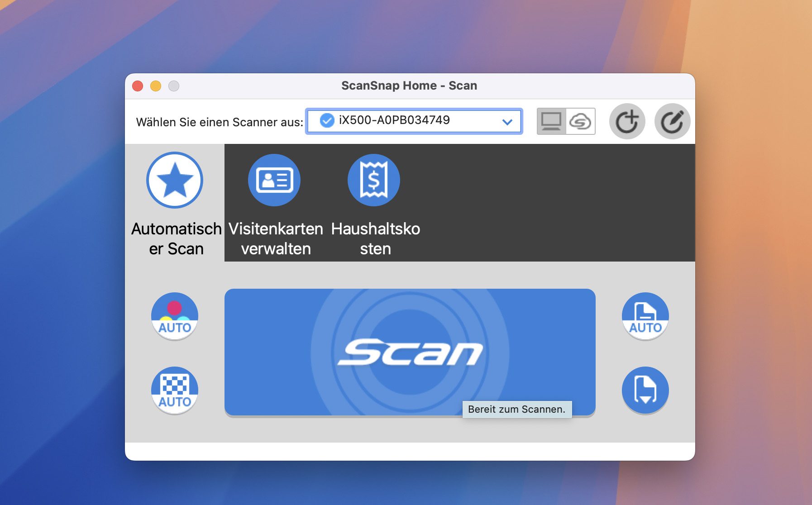This screenshot has width=812, height=505.
Task: Select the scan side AUTO icon
Action: click(645, 316)
